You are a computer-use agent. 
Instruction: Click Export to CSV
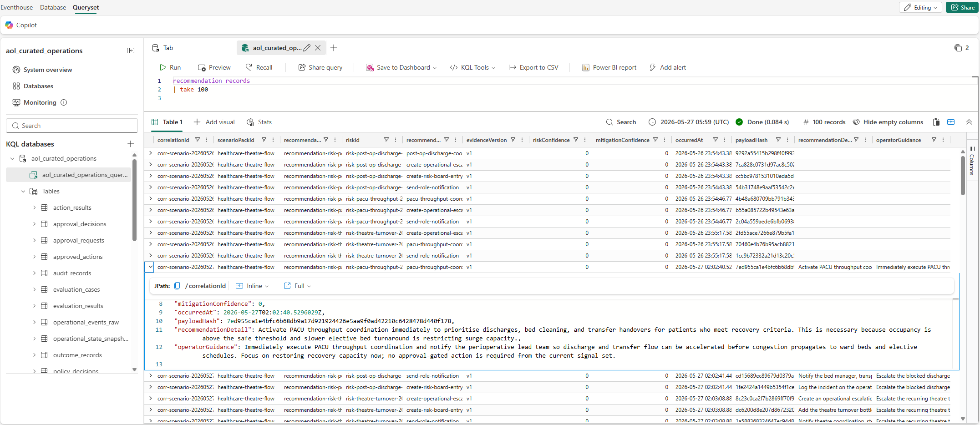[x=533, y=67]
